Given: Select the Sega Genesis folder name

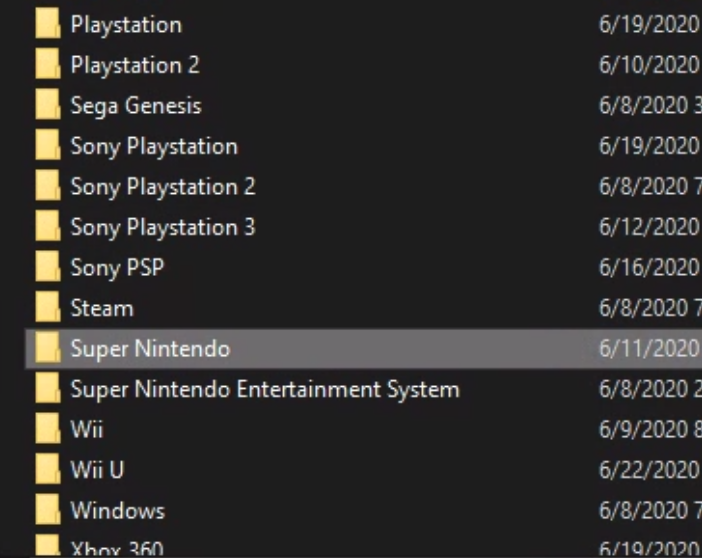Looking at the screenshot, I should pyautogui.click(x=136, y=106).
